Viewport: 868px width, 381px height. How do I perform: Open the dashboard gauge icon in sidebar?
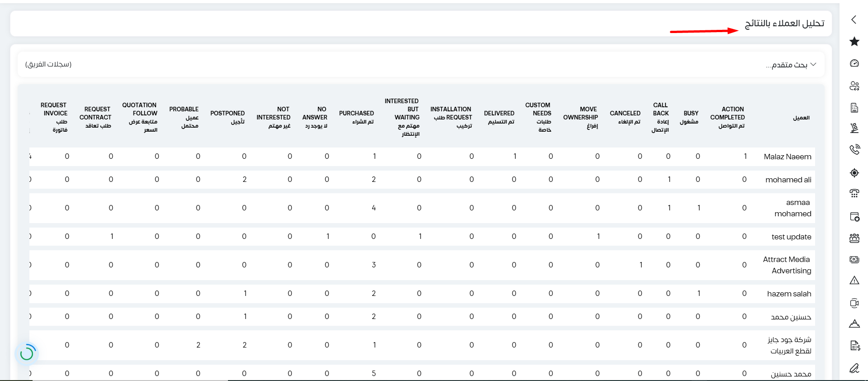click(854, 63)
